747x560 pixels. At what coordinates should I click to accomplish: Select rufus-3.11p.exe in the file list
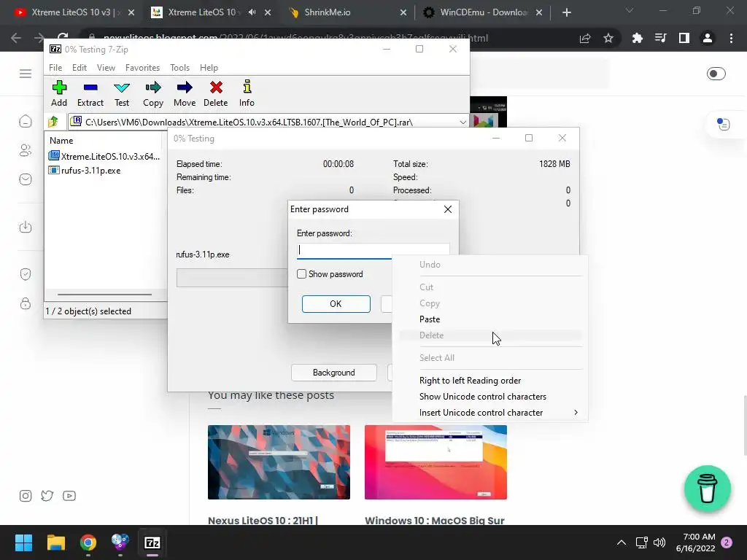[85, 171]
